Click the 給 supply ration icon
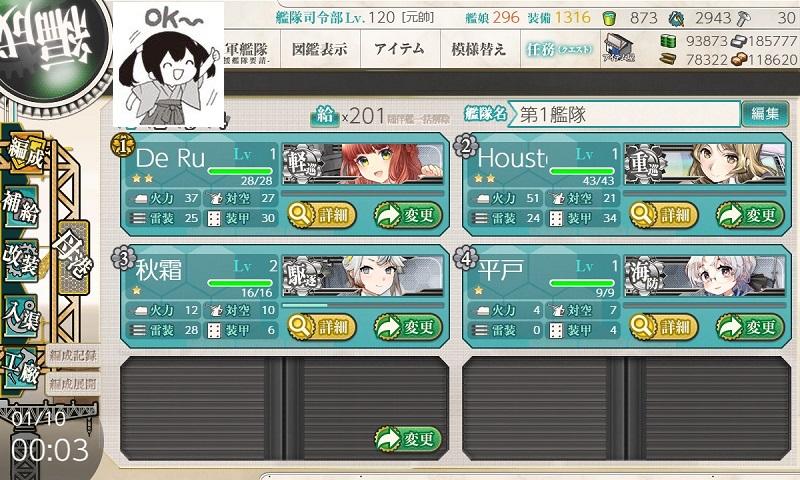The height and width of the screenshot is (480, 800). click(x=324, y=115)
